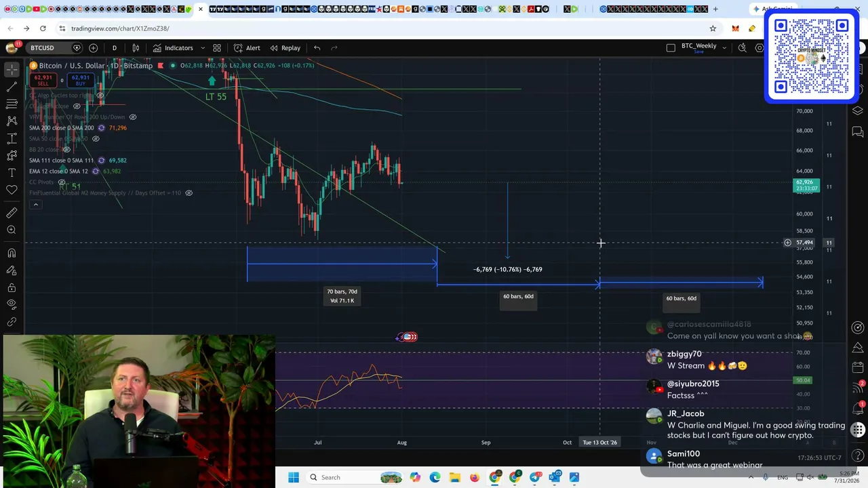Screen dimensions: 868x488
Task: Open the object tree layers panel
Action: coord(858,110)
